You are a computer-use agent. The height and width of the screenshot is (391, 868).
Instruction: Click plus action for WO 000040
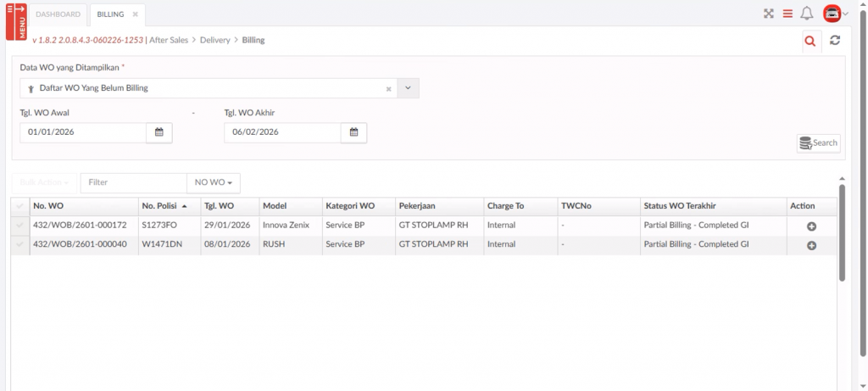point(811,245)
